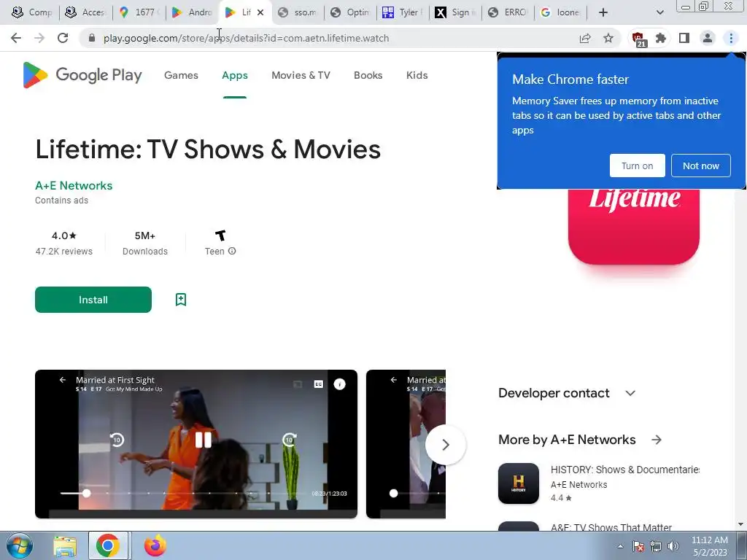Open A+E Networks developer link
Image resolution: width=747 pixels, height=560 pixels.
pyautogui.click(x=74, y=185)
